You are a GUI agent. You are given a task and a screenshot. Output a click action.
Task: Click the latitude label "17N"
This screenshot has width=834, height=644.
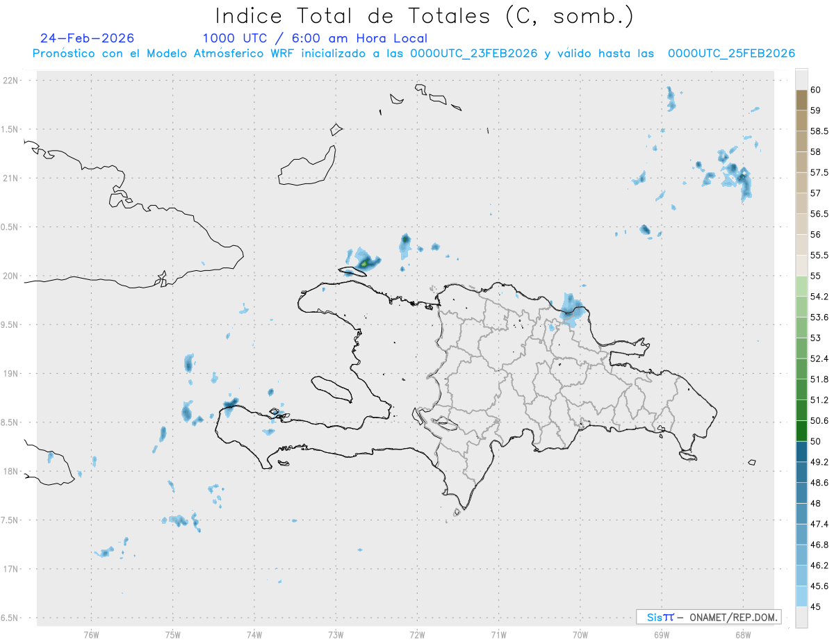(12, 569)
